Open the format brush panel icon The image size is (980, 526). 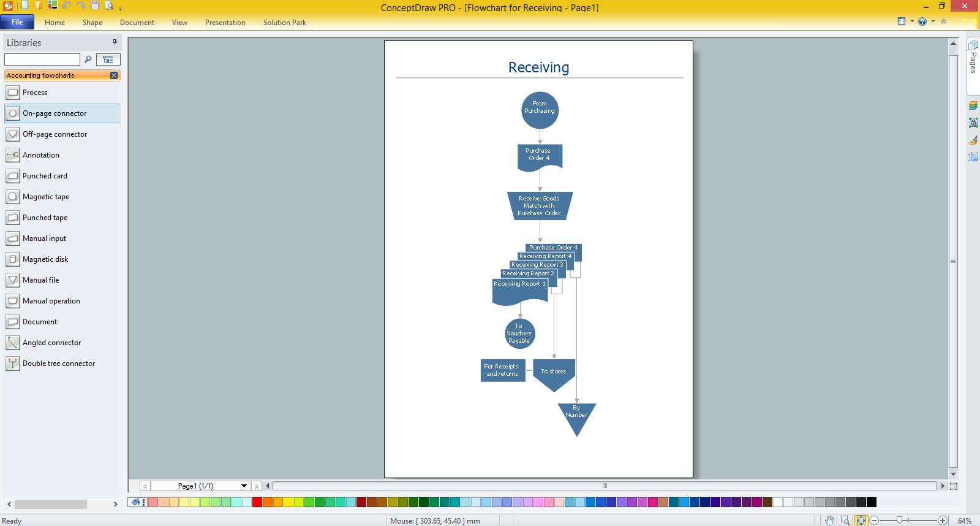(973, 140)
